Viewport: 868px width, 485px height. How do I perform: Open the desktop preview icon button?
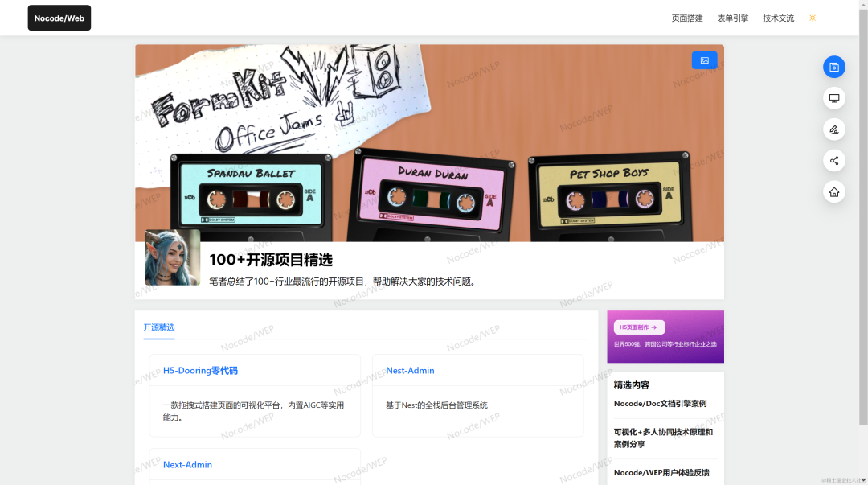click(833, 98)
